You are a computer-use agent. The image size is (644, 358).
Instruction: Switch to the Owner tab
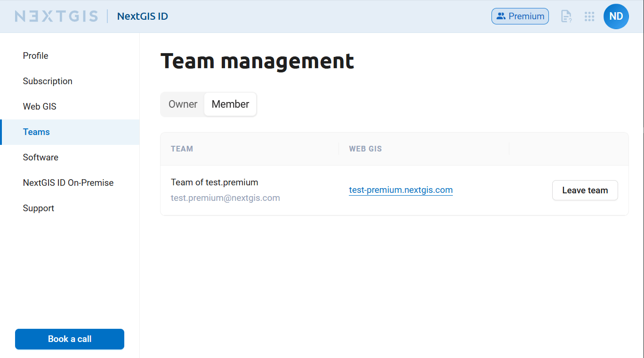pos(183,104)
